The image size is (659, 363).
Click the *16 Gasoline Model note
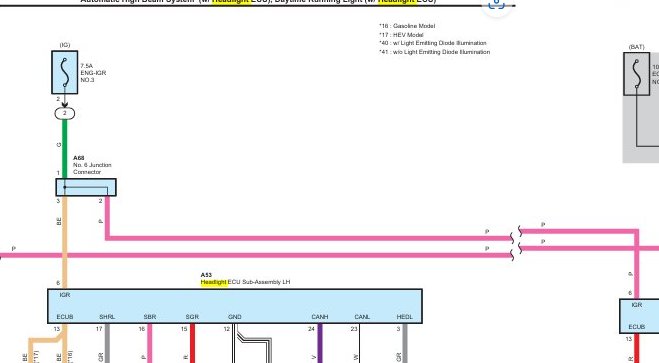tap(407, 26)
